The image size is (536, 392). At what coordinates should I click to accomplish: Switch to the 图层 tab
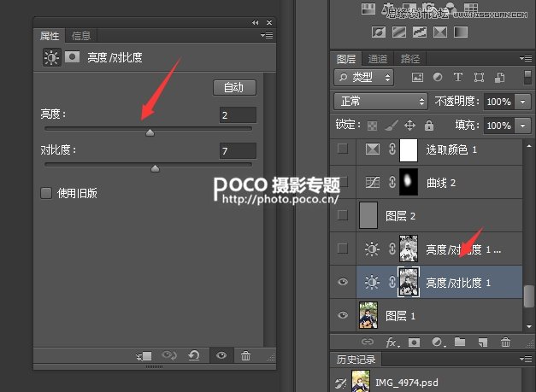(x=346, y=59)
